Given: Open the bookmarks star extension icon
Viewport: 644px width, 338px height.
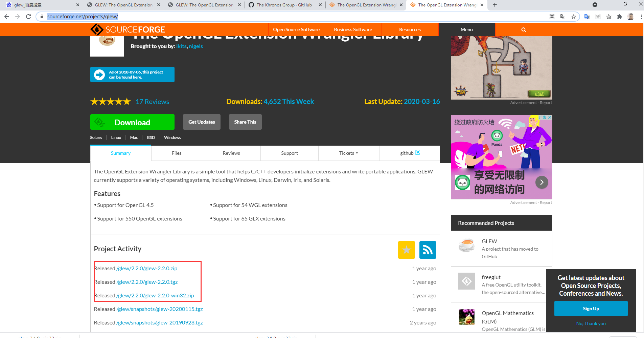Looking at the screenshot, I should coord(609,17).
